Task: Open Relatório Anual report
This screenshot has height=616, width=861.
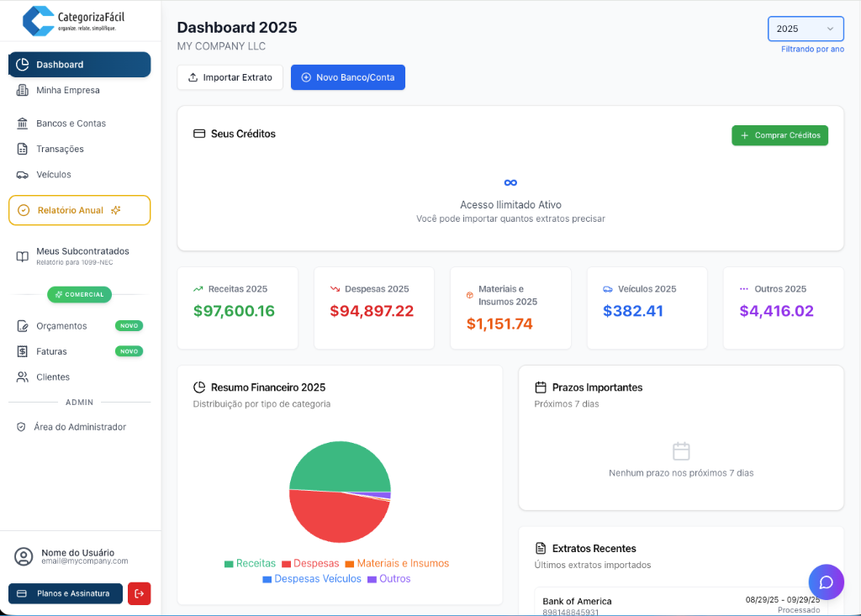Action: (x=80, y=210)
